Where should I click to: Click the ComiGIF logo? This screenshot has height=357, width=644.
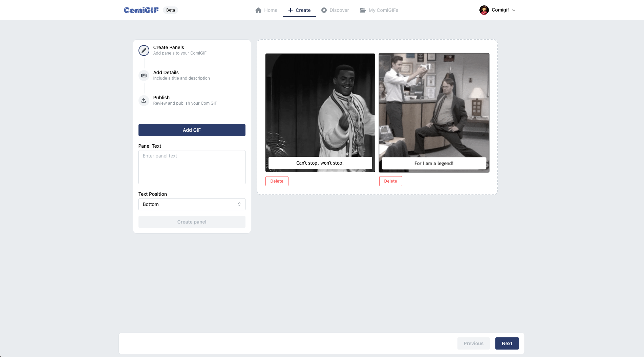pos(141,10)
